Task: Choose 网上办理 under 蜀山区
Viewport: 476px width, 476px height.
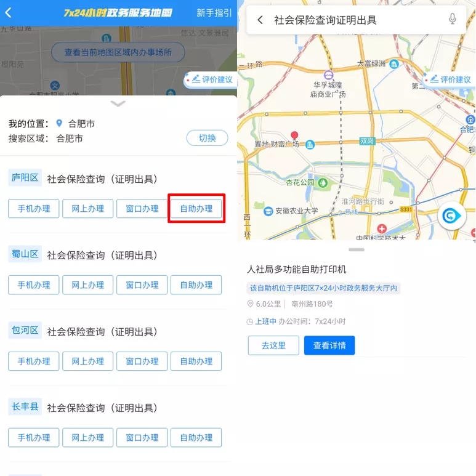Action: point(87,284)
